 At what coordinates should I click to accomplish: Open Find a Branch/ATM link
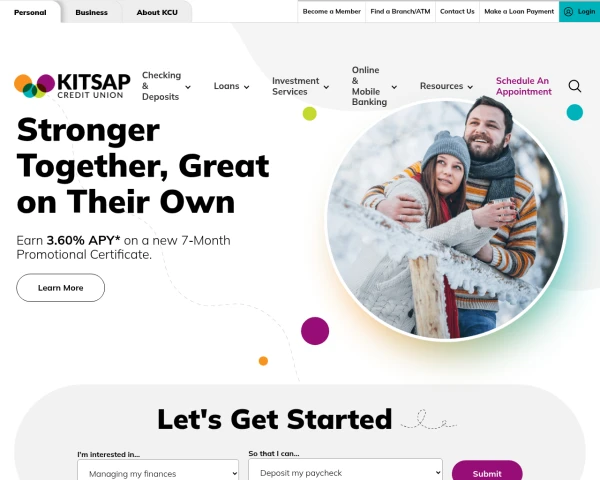coord(400,11)
